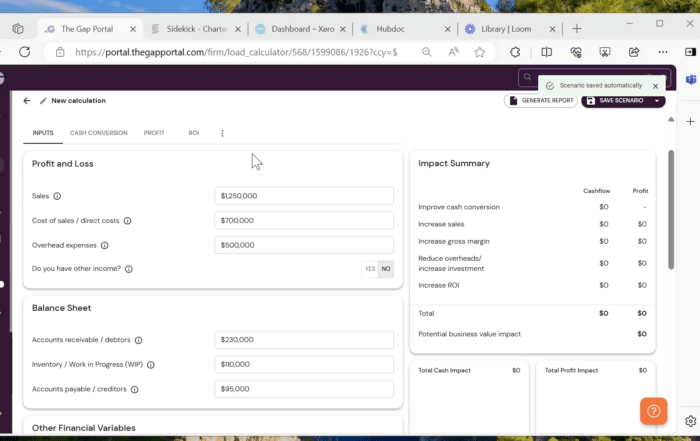Screen dimensions: 700x441
Task: Open the three-dot menu beside ROI tab
Action: (222, 132)
